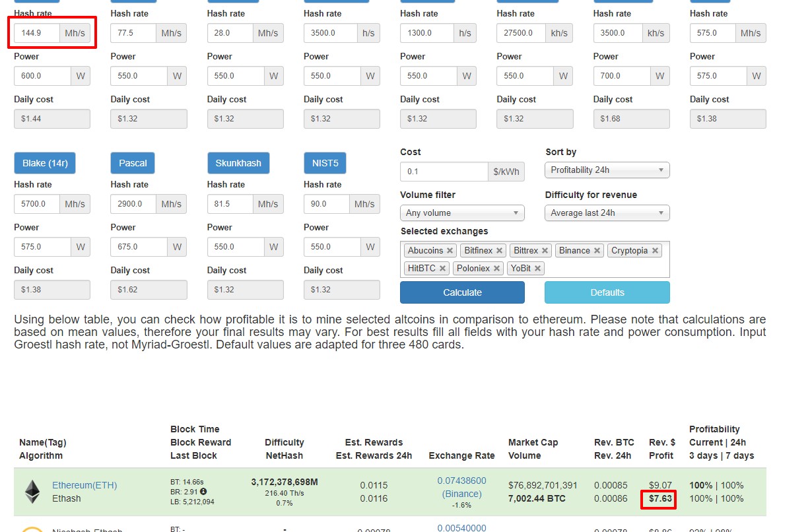
Task: Click the Market Cap Volume header
Action: [x=533, y=449]
